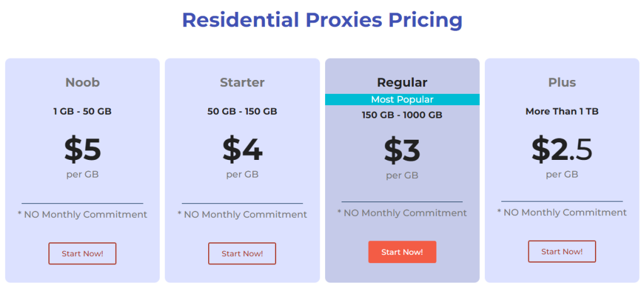Viewport: 644px width, 294px height.
Task: Click the More Than 1 TB text
Action: click(x=562, y=111)
